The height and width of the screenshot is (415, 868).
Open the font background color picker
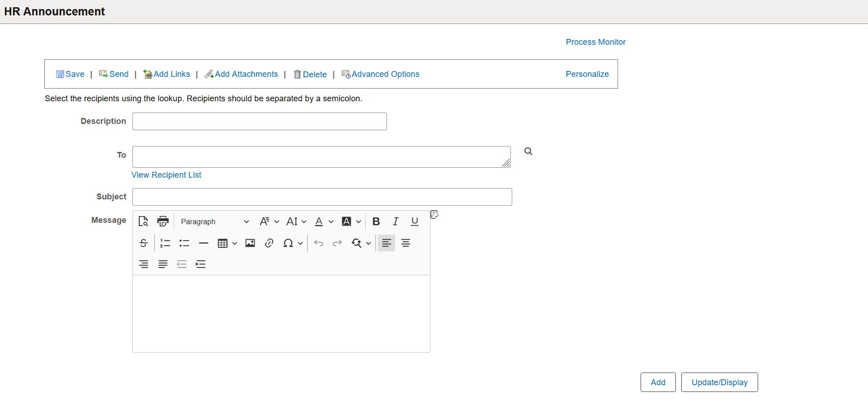pos(351,222)
